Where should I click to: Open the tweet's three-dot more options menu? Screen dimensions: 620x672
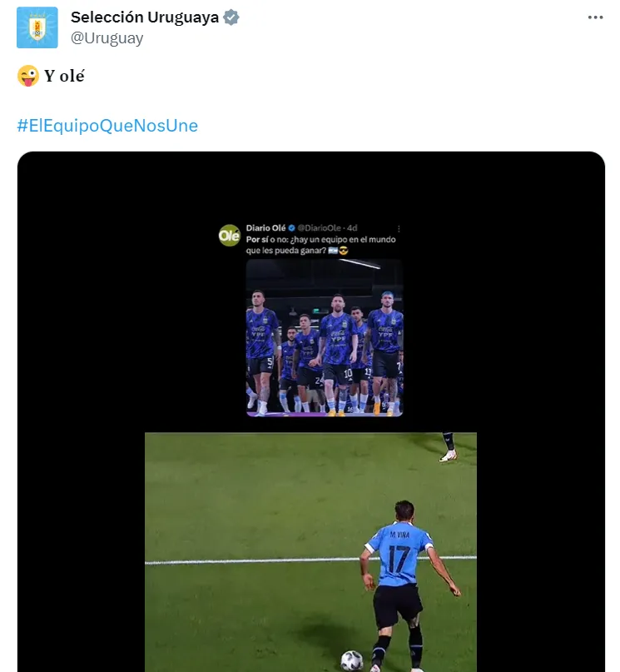pyautogui.click(x=594, y=17)
